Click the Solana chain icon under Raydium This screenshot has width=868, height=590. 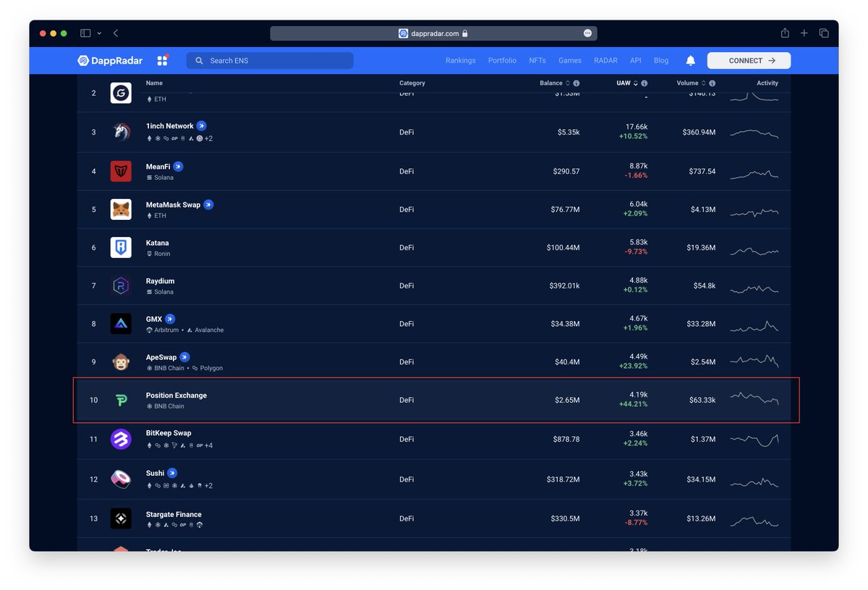148,291
